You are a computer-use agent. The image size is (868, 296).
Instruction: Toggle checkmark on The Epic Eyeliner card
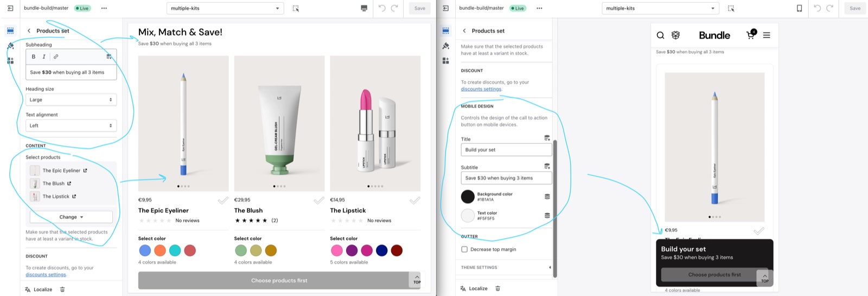tap(223, 200)
